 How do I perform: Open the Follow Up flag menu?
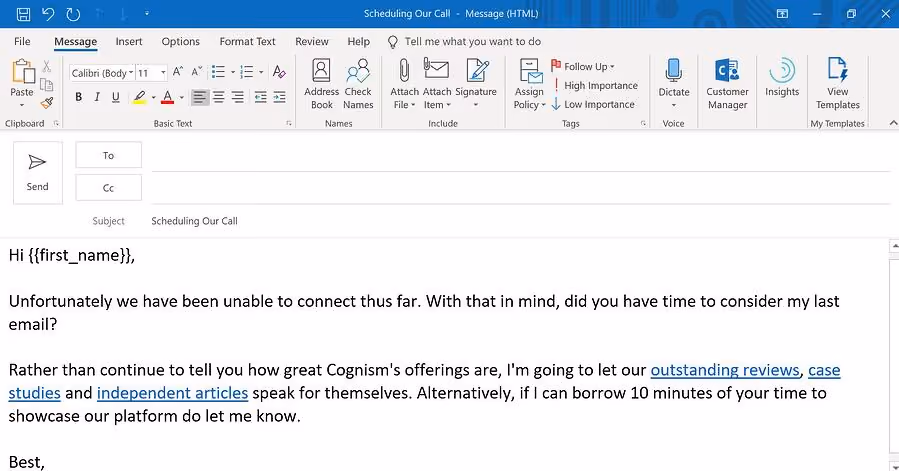click(x=583, y=67)
